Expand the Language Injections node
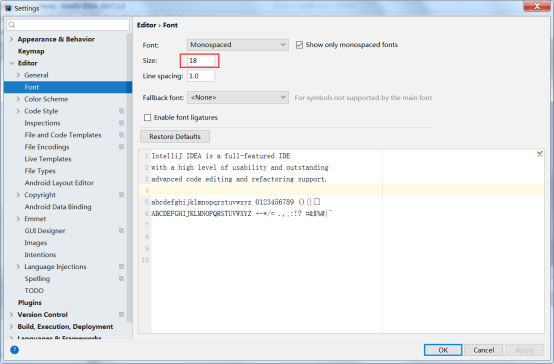The image size is (554, 364). pyautogui.click(x=18, y=266)
